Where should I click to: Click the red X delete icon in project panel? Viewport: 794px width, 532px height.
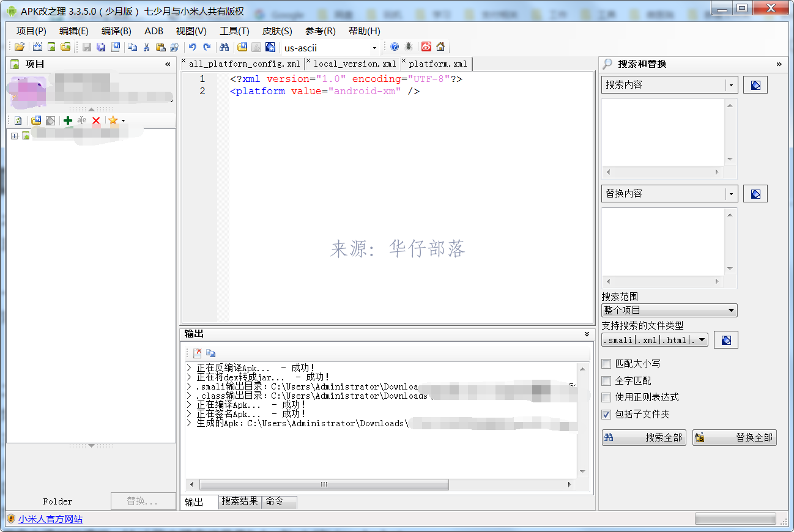pos(96,120)
